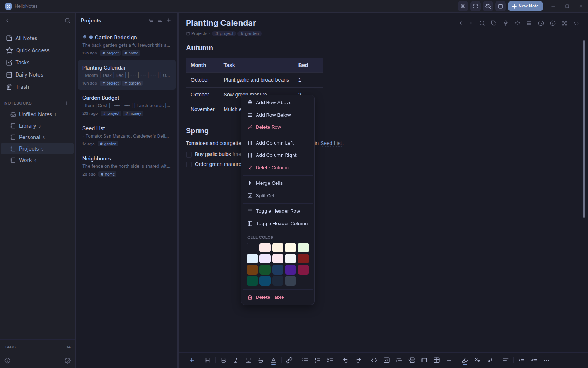The width and height of the screenshot is (588, 368).
Task: Select Delete Column menu entry
Action: tap(278, 168)
